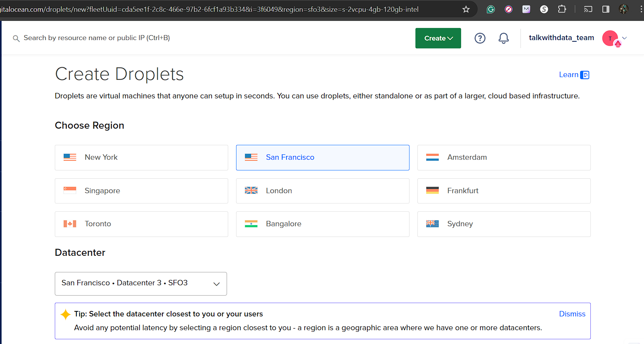Click the UK flag beside London

click(251, 190)
